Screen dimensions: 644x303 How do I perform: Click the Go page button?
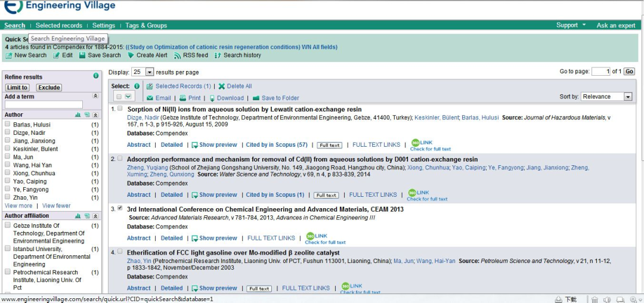click(x=629, y=72)
